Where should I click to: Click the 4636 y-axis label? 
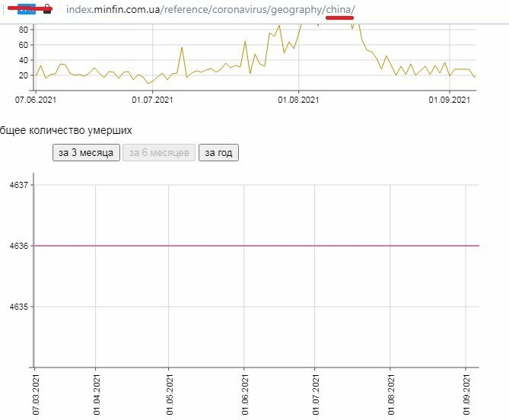(x=19, y=246)
